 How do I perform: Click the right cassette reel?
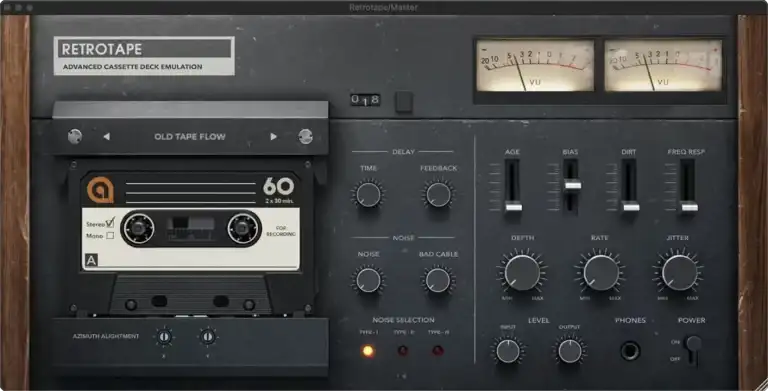pos(242,228)
